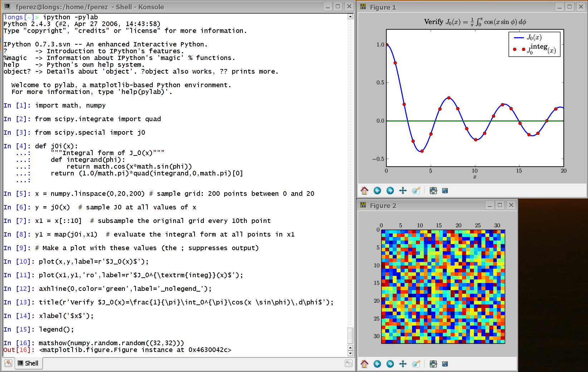This screenshot has width=588, height=372.
Task: Click the Konsole scrollbar down arrow
Action: 351,353
